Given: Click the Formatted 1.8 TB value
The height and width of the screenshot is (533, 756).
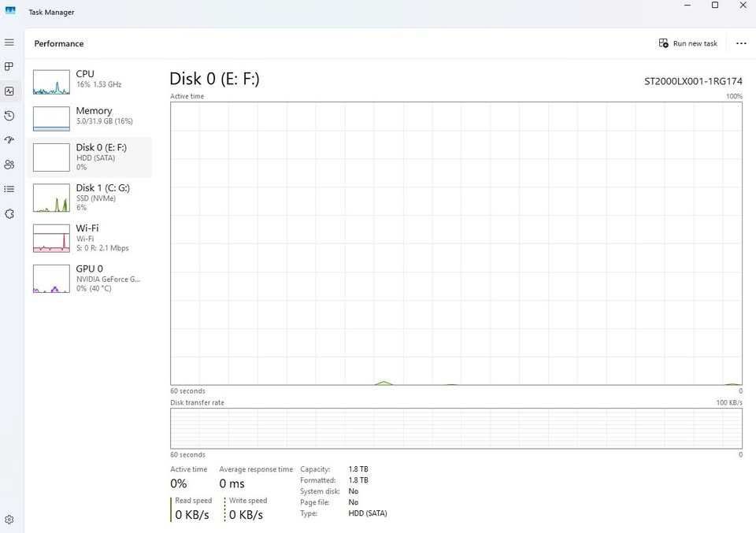Looking at the screenshot, I should point(358,480).
